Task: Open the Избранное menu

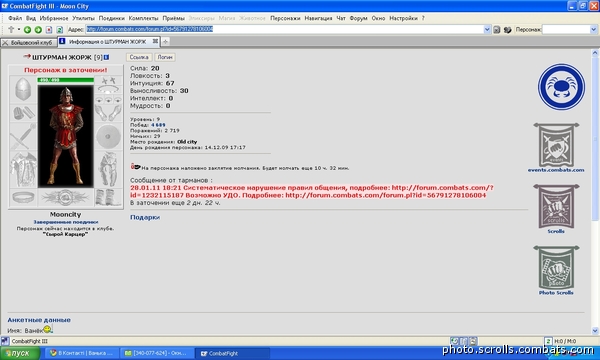Action: click(54, 18)
